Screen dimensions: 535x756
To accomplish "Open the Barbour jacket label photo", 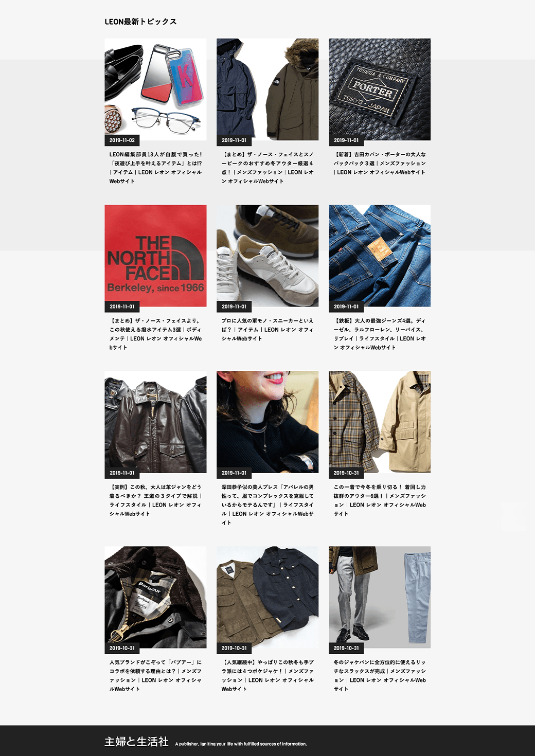I will (x=155, y=597).
